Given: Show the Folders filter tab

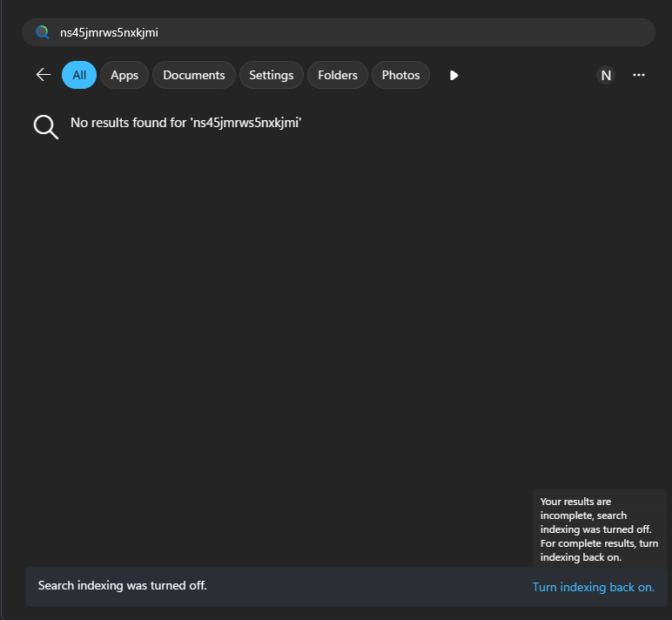Looking at the screenshot, I should click(338, 75).
